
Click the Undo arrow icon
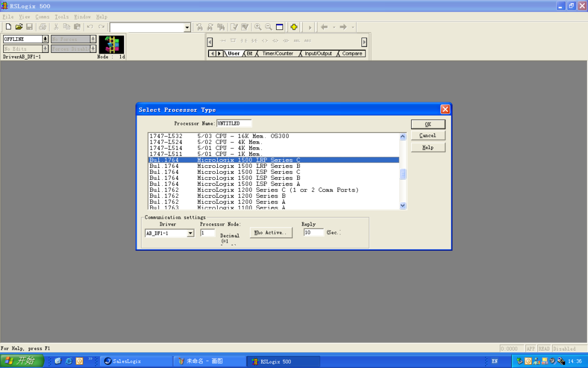point(90,27)
